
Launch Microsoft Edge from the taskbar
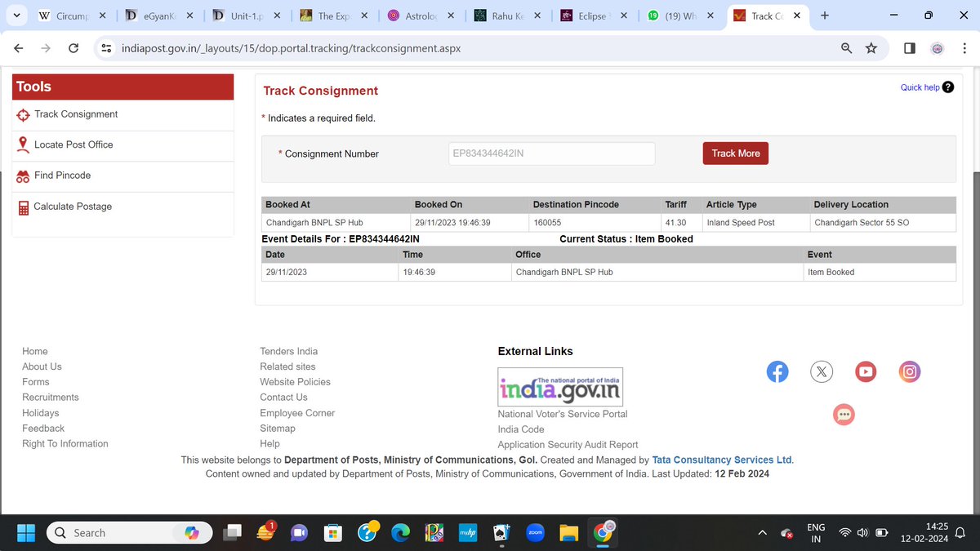pos(401,533)
